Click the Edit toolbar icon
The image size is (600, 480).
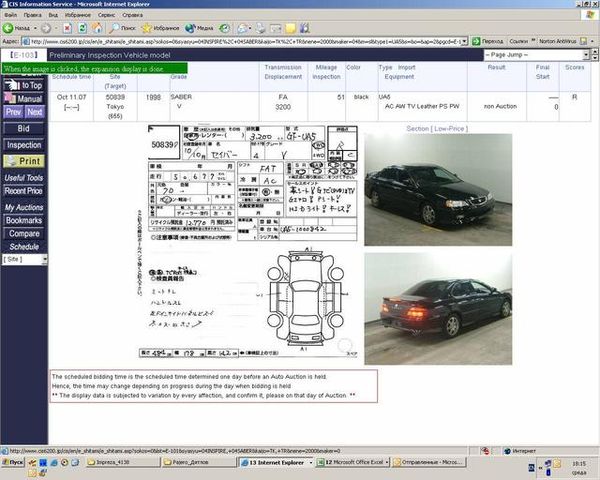pos(276,28)
